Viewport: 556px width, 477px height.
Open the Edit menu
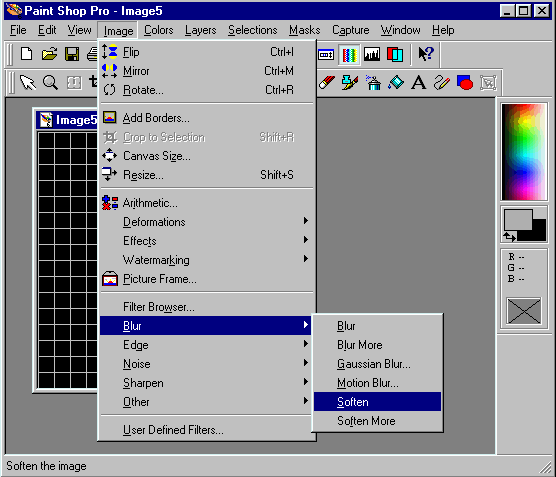point(47,30)
